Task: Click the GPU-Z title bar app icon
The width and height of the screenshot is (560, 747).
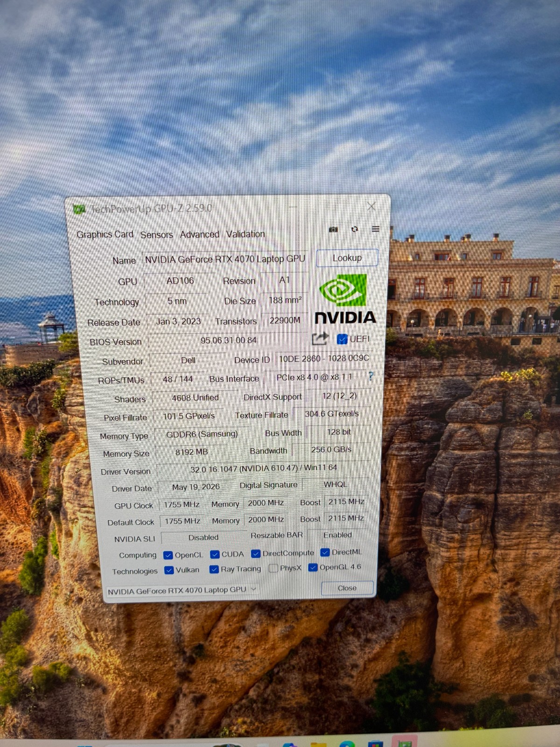Action: [x=79, y=209]
